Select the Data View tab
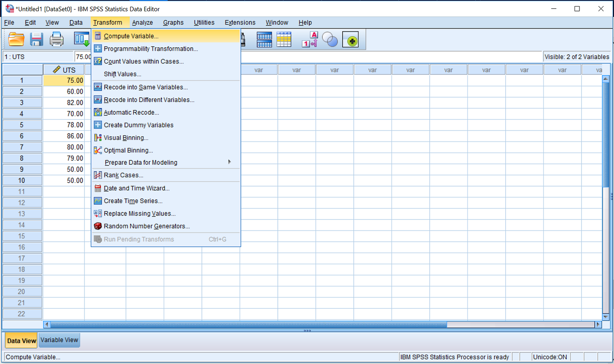Screen dimensions: 614x364 [22, 341]
